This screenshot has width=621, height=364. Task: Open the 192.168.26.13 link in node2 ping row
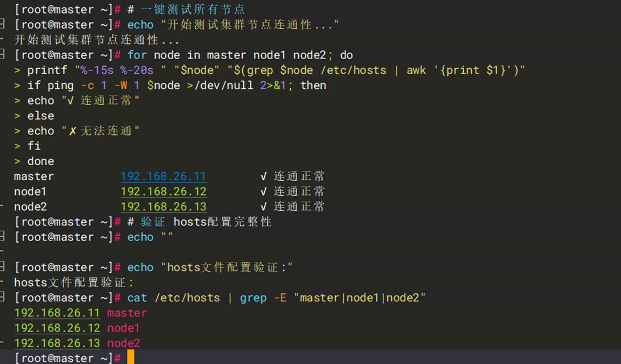[164, 206]
